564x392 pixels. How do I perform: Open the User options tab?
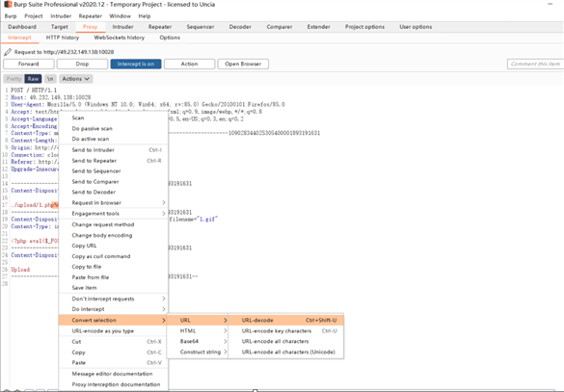coord(416,27)
